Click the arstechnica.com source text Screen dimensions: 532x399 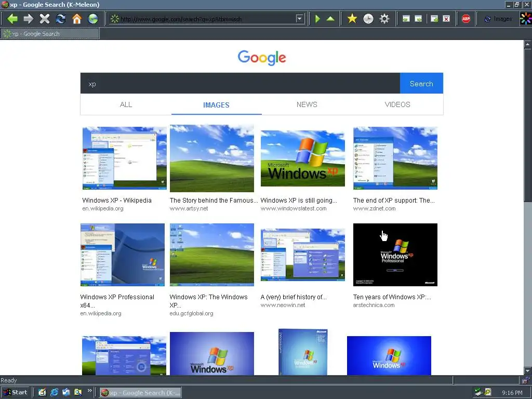pyautogui.click(x=374, y=305)
